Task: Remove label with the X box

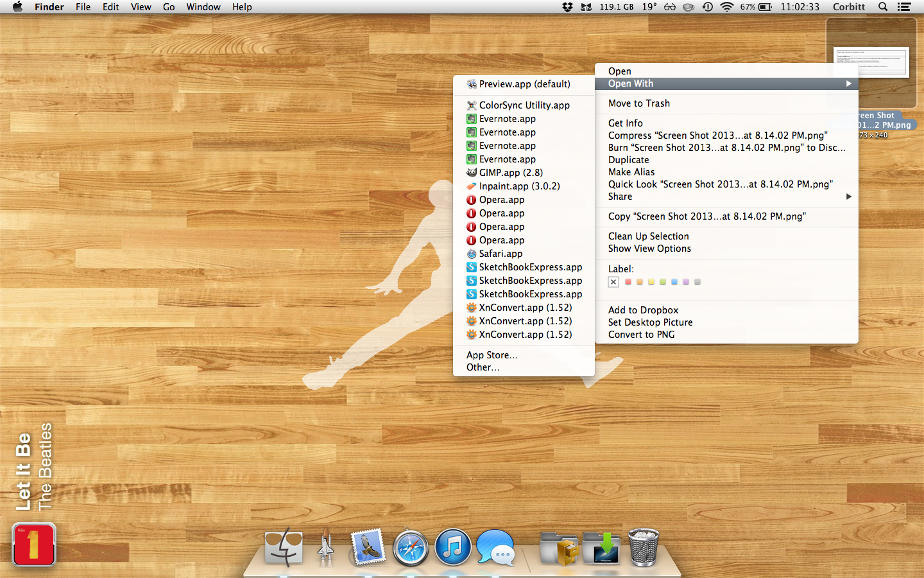Action: 613,282
